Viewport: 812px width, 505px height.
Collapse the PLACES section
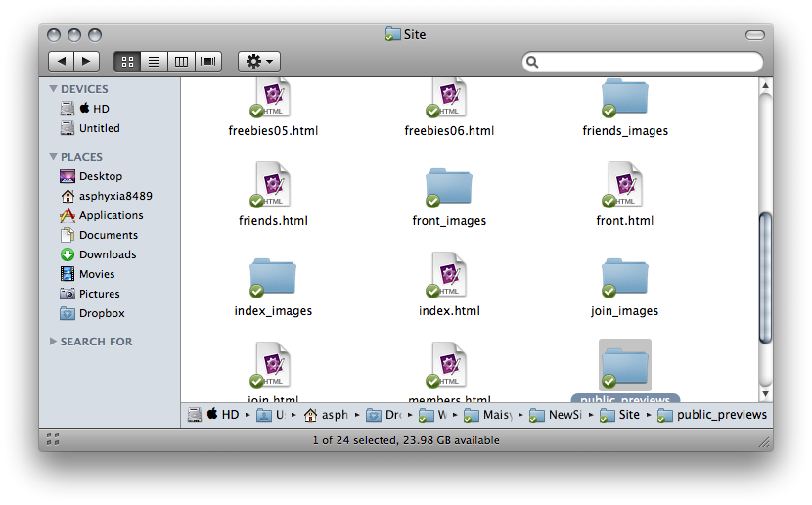[x=53, y=156]
